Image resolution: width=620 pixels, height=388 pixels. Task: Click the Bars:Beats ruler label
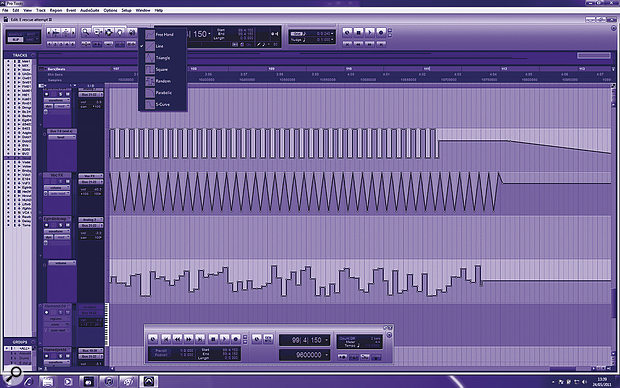[57, 69]
